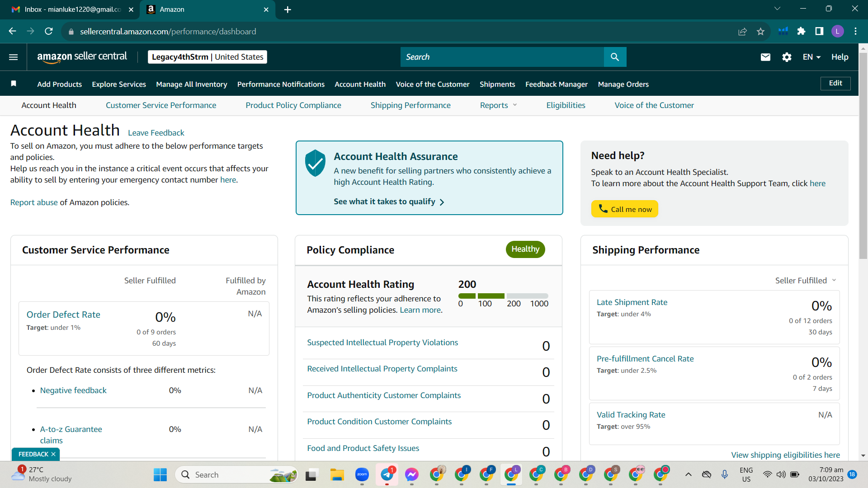Bookmark this page with star icon
The image size is (868, 488).
click(x=760, y=31)
